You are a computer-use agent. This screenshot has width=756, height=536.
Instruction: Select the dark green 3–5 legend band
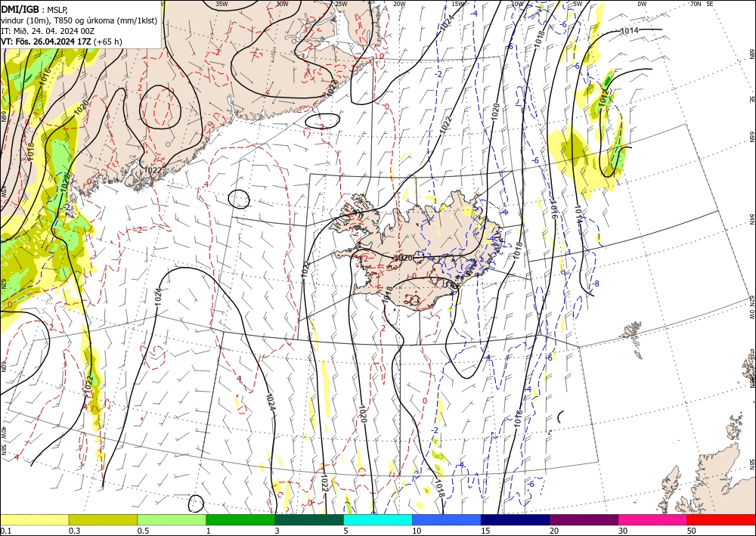(x=309, y=519)
